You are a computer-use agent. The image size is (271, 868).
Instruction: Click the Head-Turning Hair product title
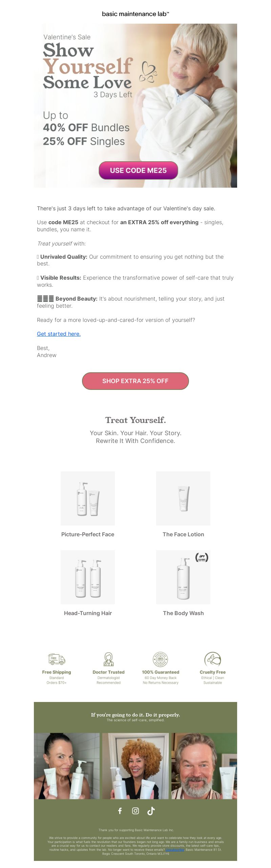point(88,613)
